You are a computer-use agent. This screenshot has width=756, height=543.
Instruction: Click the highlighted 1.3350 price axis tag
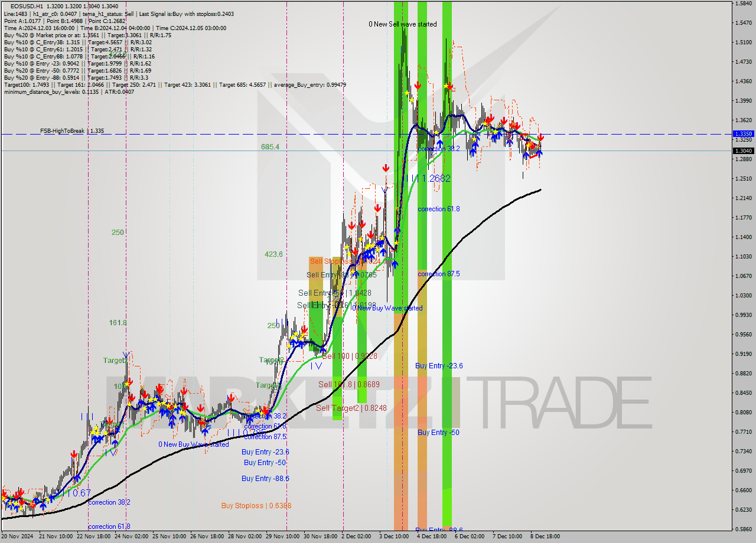click(742, 134)
